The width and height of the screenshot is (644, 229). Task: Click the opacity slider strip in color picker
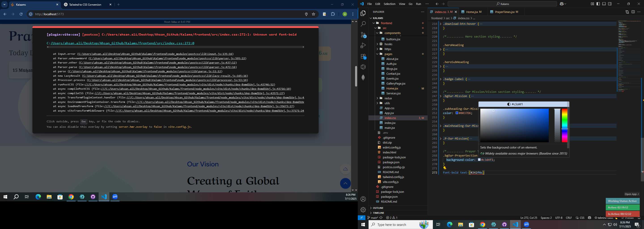[557, 125]
